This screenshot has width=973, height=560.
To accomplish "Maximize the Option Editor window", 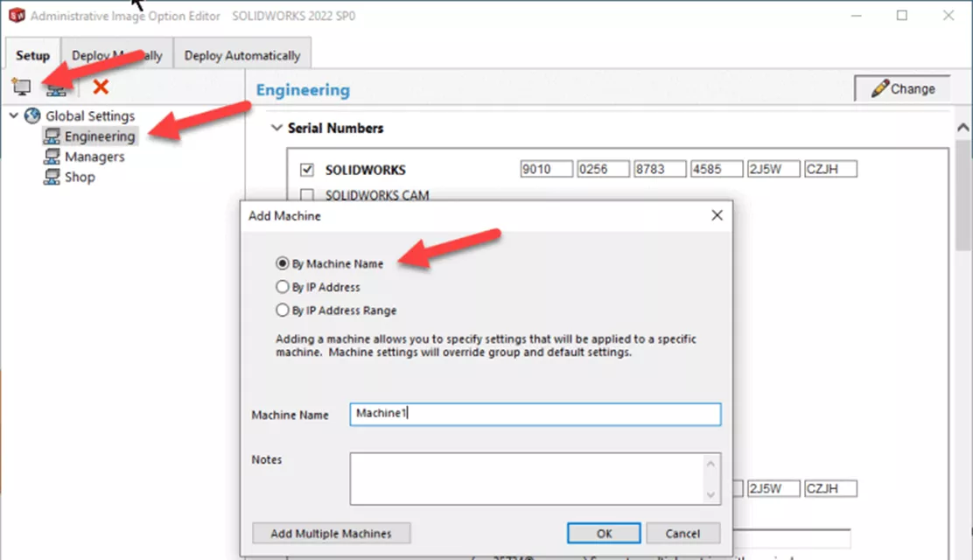I will coord(901,16).
